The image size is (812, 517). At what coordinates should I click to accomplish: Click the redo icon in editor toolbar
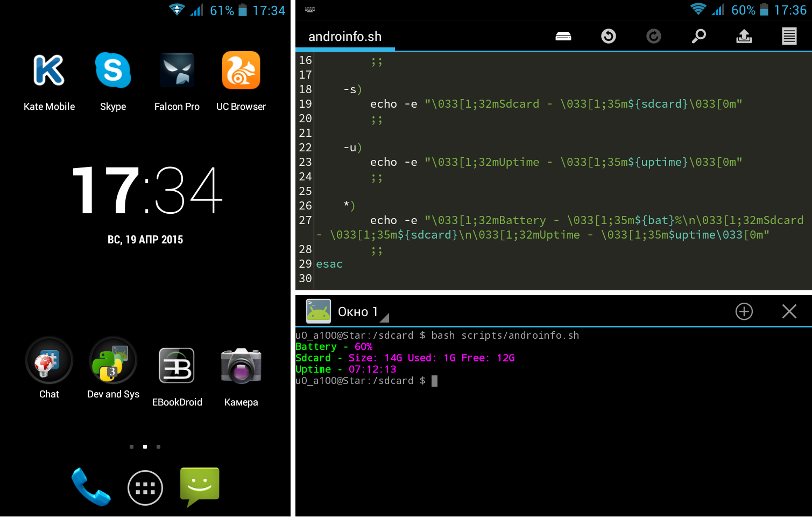click(x=654, y=36)
